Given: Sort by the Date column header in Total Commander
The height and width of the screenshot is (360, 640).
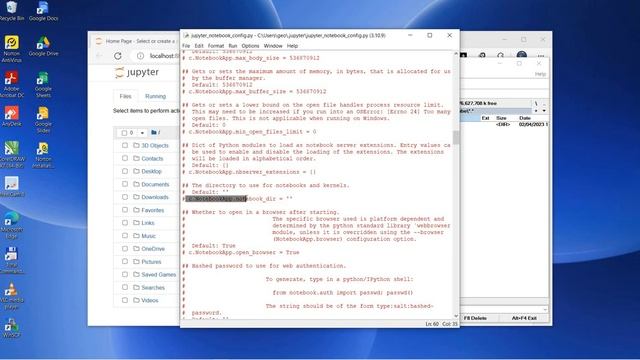Looking at the screenshot, I should click(525, 118).
